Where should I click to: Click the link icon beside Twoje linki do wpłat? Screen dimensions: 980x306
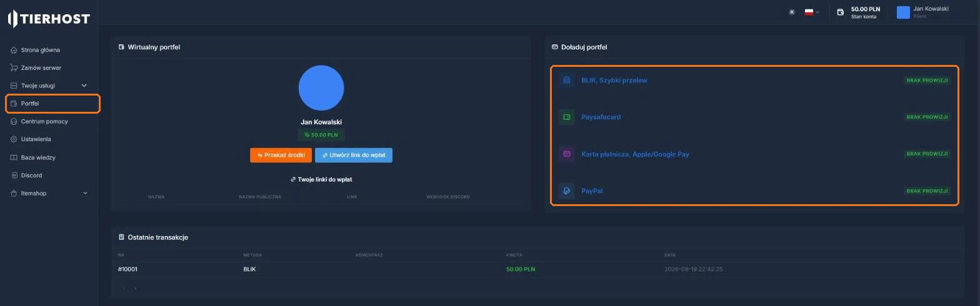(293, 179)
